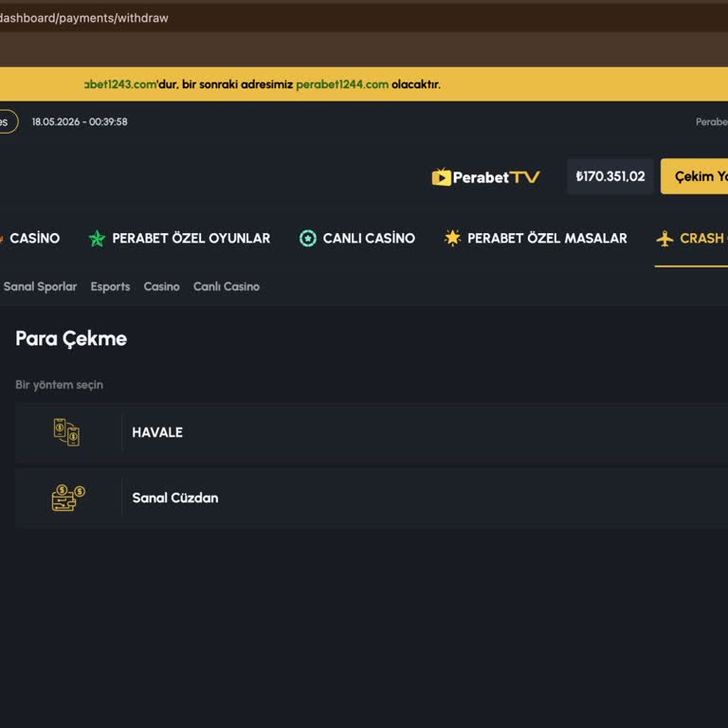The height and width of the screenshot is (728, 728).
Task: Open the PerabetTV logo link
Action: 485,177
